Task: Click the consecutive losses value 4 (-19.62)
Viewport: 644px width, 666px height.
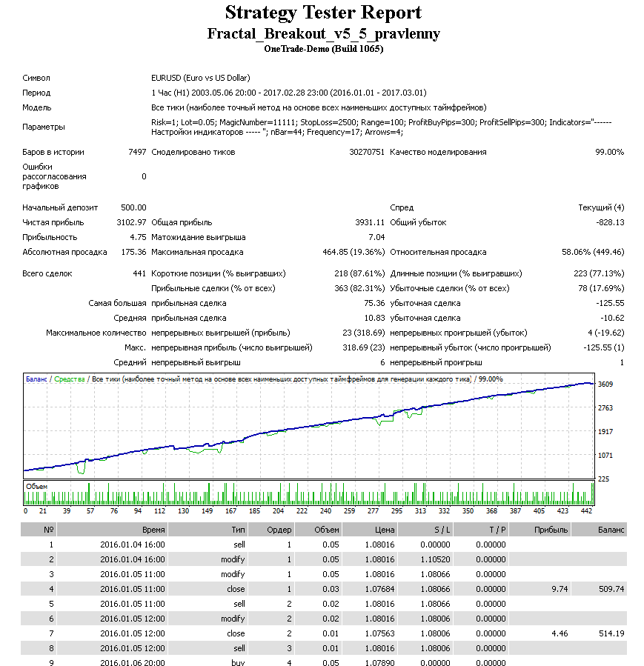Action: coord(605,333)
